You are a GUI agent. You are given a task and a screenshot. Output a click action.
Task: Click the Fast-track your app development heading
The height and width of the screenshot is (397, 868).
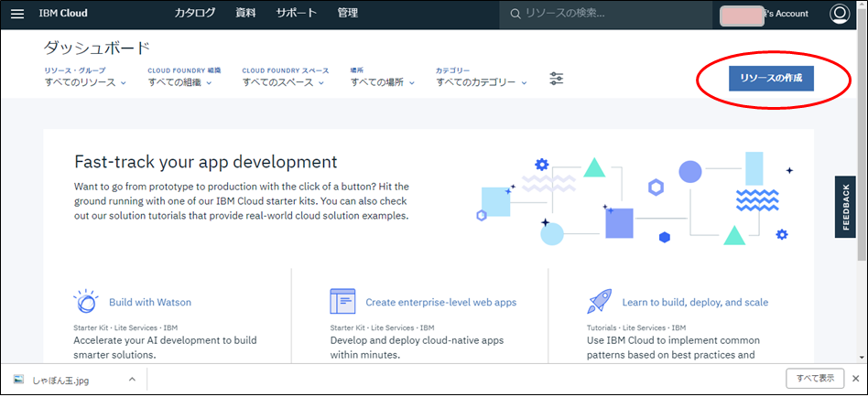point(205,162)
